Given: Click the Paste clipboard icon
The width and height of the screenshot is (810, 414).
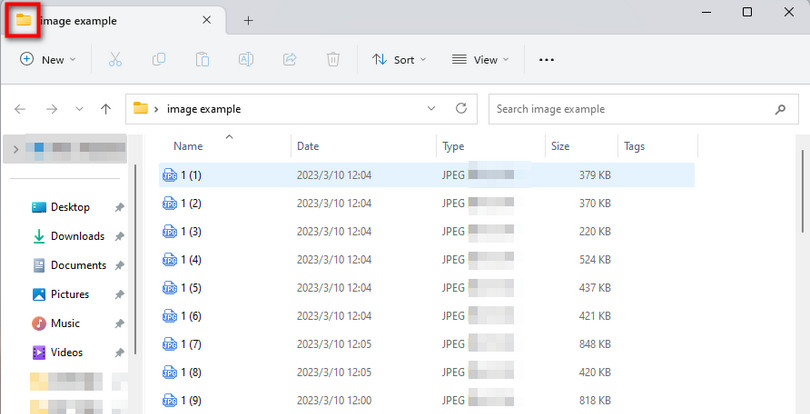Looking at the screenshot, I should [x=202, y=60].
